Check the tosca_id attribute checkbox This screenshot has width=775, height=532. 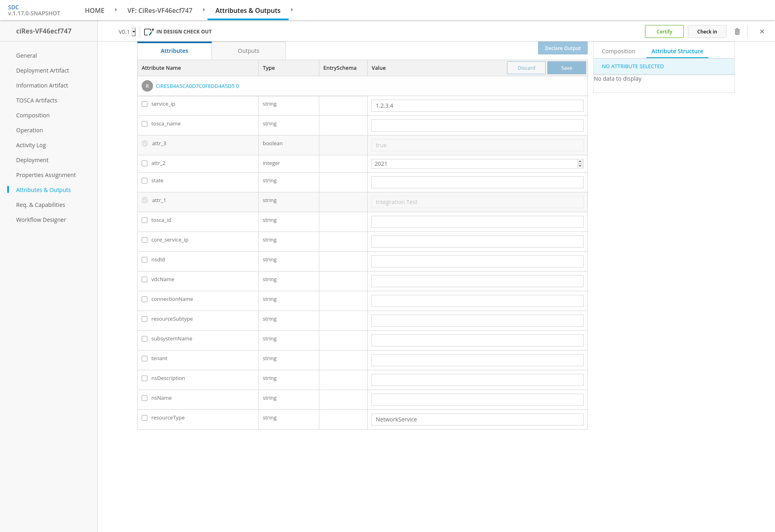(145, 220)
